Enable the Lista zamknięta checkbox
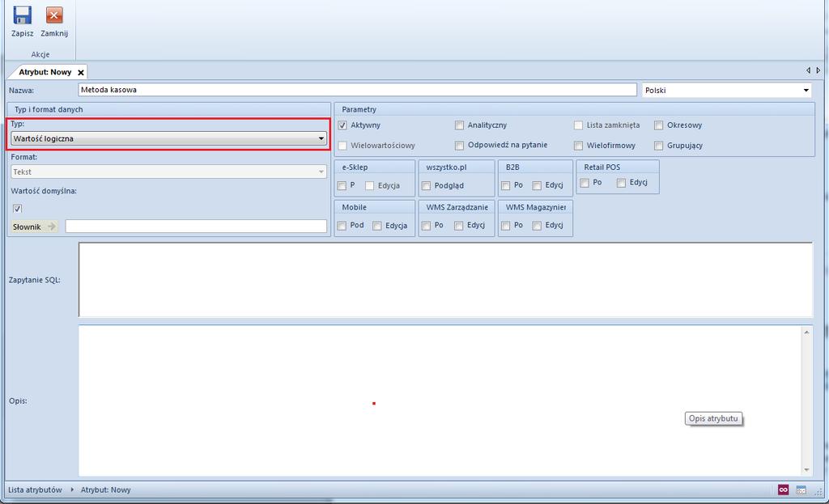Screen dimensions: 829x504 [578, 125]
